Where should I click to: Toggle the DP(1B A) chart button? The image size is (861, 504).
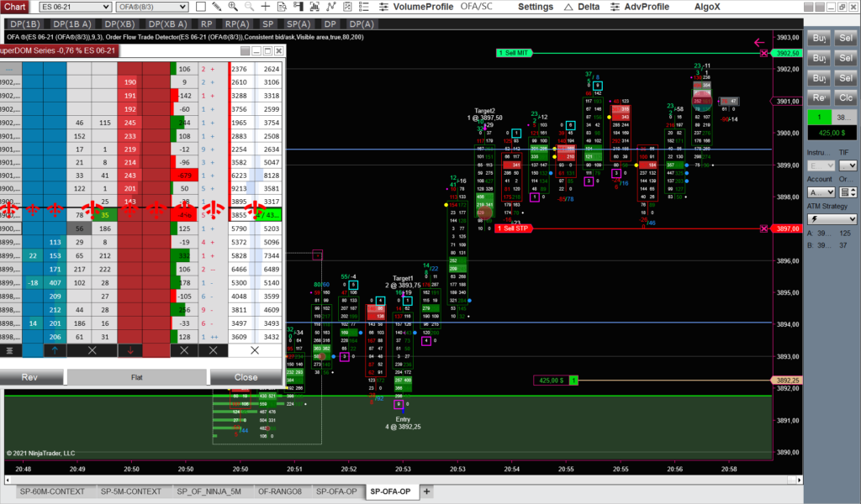tap(72, 24)
